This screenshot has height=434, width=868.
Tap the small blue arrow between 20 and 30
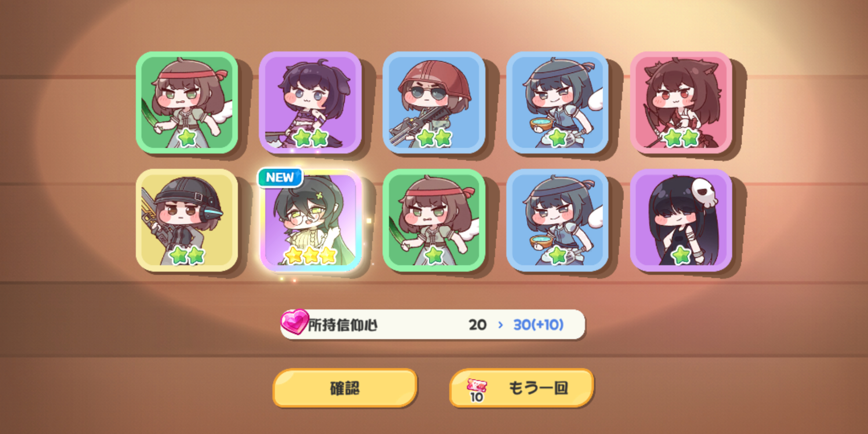click(500, 325)
